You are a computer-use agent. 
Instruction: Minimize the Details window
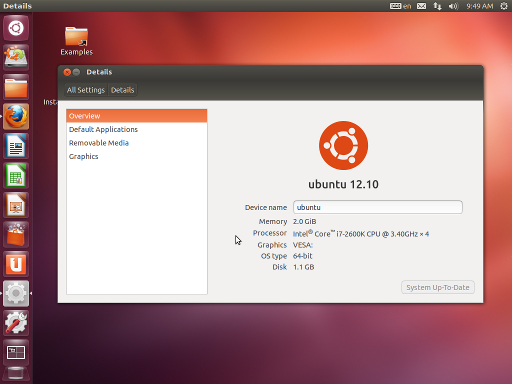pos(76,72)
